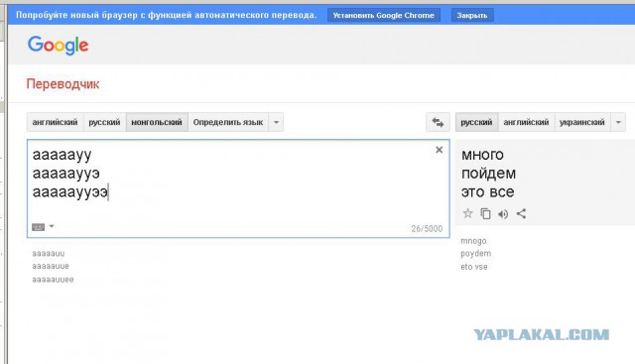Screen dimensions: 635x364
Task: Star the translation to save it
Action: click(x=467, y=213)
